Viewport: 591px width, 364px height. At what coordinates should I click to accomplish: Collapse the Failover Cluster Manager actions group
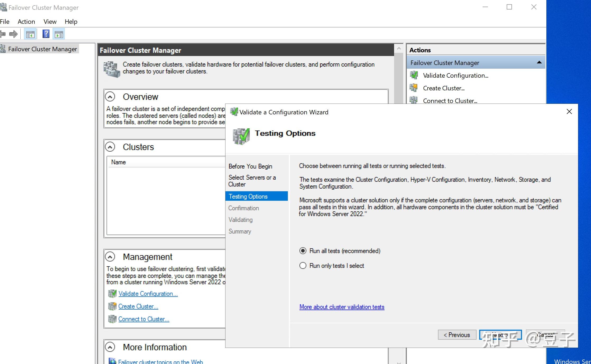tap(539, 62)
